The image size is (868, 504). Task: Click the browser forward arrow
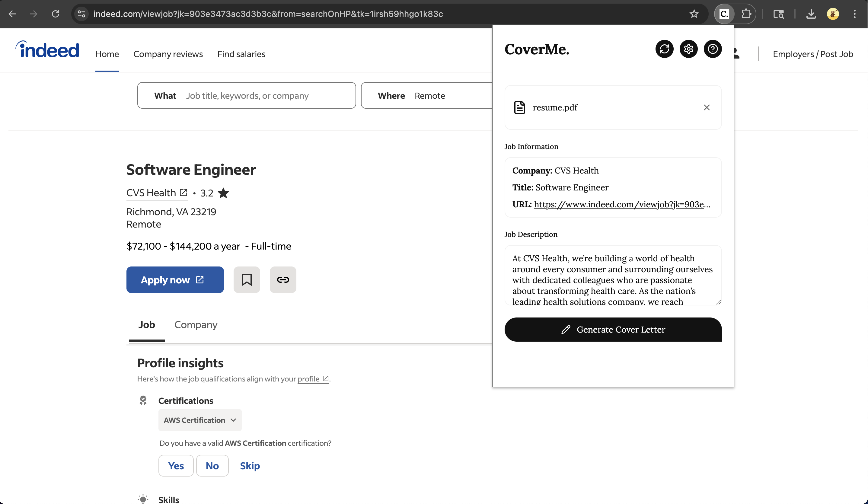point(34,14)
